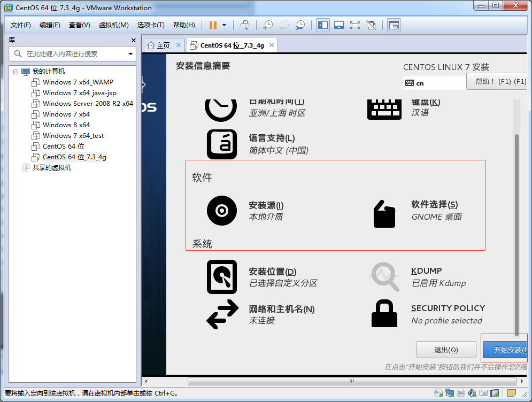Toggle the library panel view button

322,25
